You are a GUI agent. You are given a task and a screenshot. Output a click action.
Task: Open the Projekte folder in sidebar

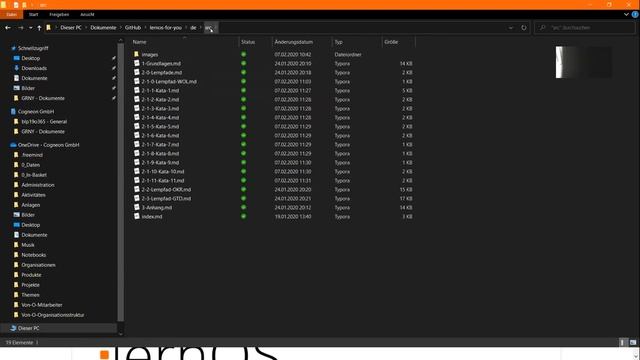tap(30, 285)
